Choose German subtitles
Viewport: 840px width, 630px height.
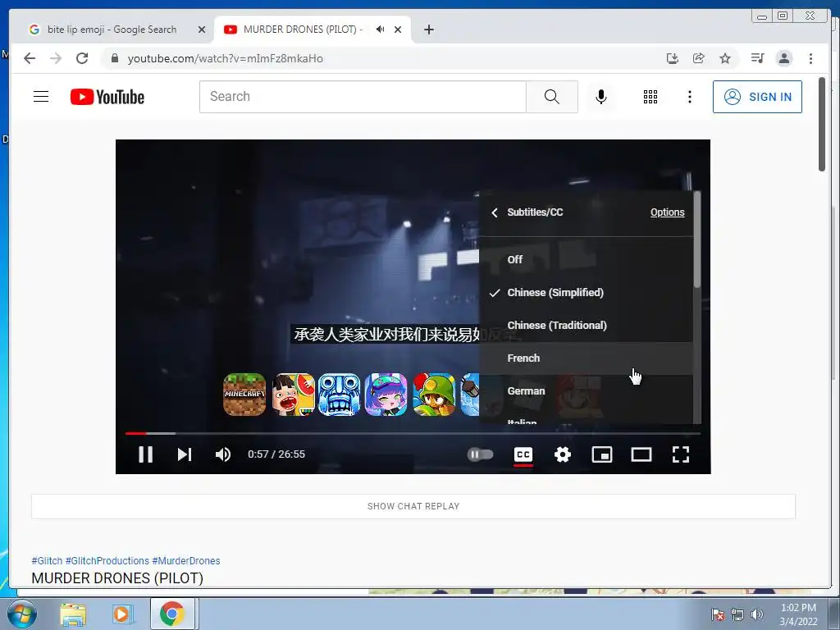pyautogui.click(x=586, y=391)
